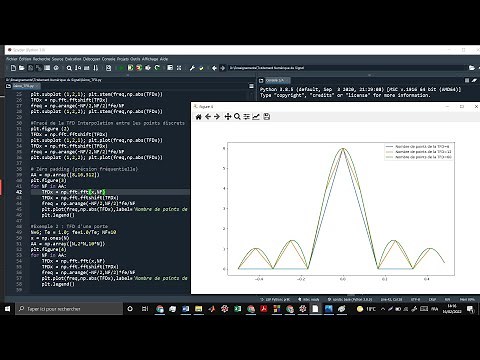The height and width of the screenshot is (360, 480).
Task: Click the figure Home reset view icon
Action: [198, 117]
